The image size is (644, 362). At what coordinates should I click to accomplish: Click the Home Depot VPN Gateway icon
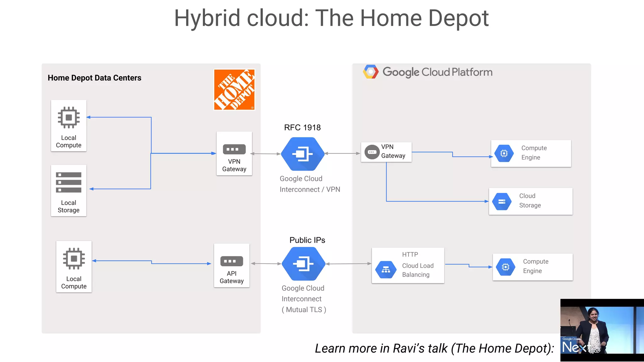click(234, 149)
